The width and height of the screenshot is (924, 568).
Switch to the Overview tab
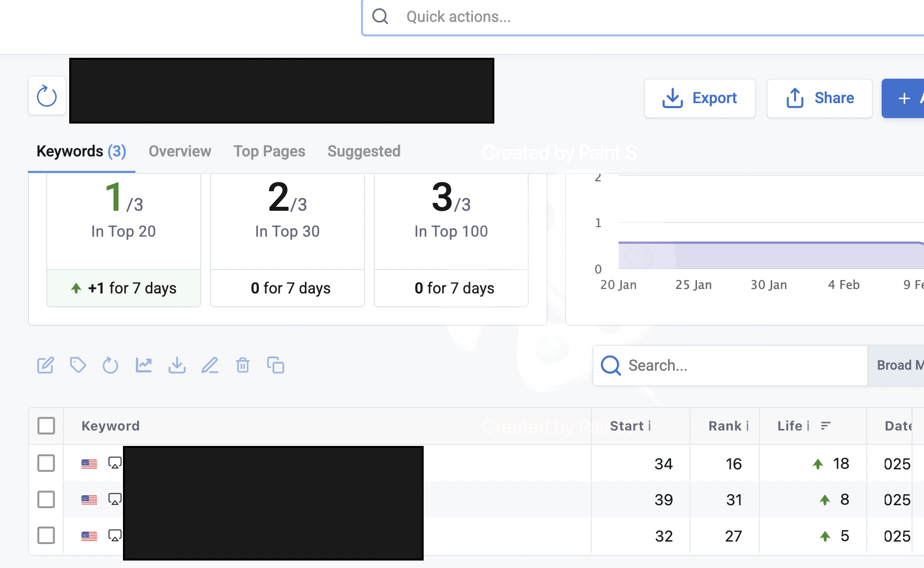180,151
